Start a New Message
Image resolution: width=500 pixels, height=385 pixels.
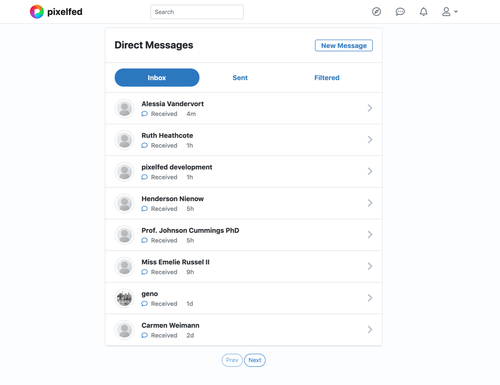344,46
